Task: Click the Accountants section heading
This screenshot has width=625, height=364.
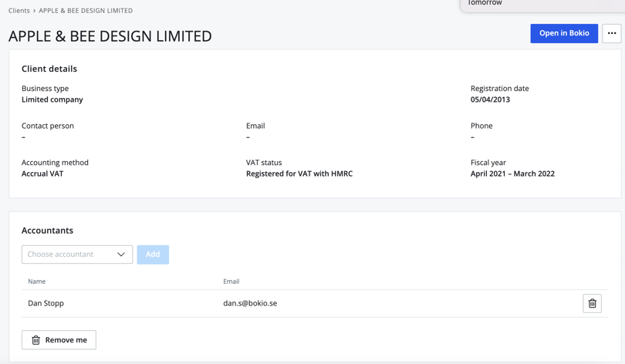Action: (x=48, y=231)
